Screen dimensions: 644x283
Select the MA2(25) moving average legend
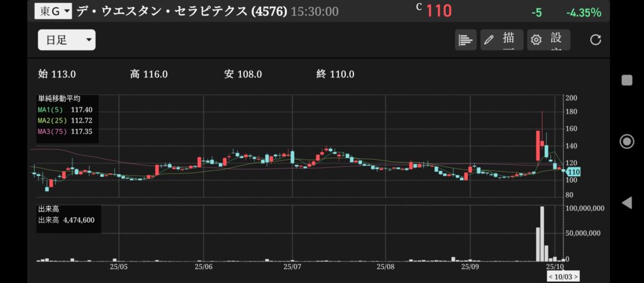65,120
